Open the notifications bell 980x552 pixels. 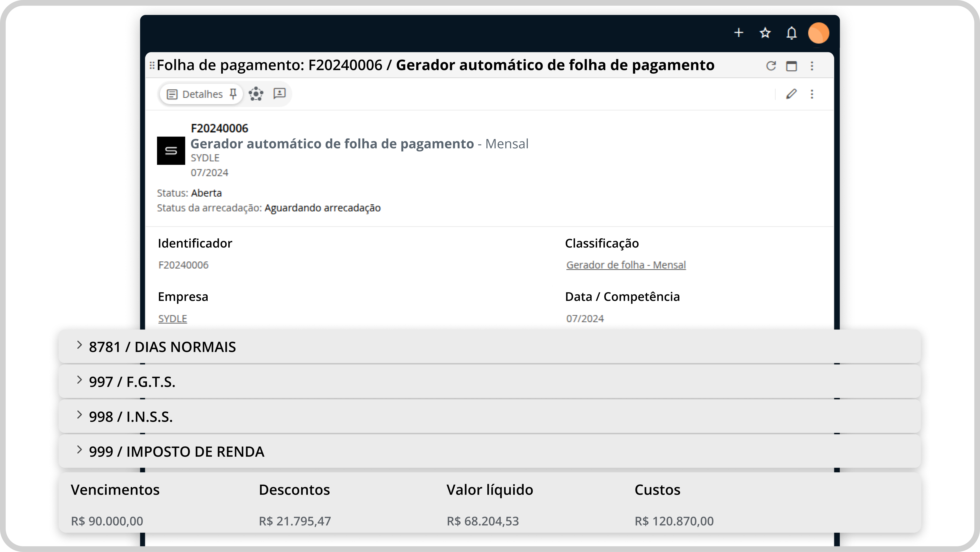click(791, 33)
